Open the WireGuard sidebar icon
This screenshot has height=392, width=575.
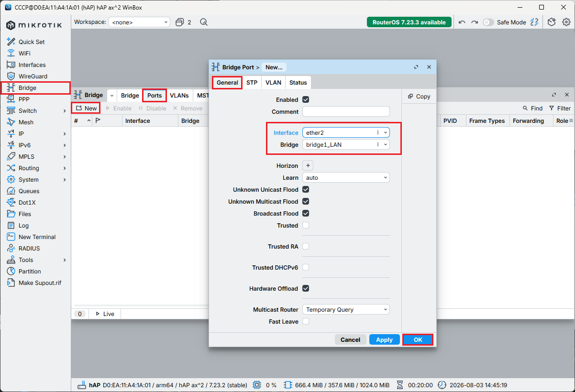click(11, 76)
